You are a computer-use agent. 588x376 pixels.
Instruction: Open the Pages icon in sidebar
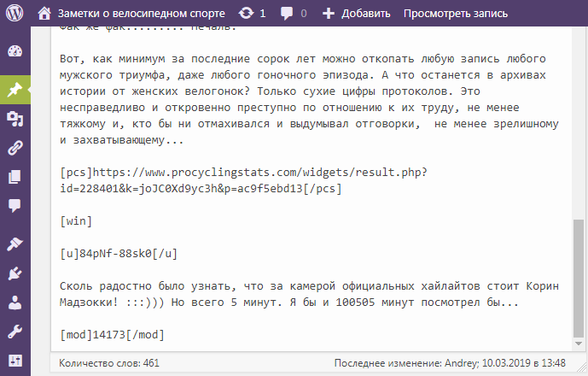click(x=15, y=177)
